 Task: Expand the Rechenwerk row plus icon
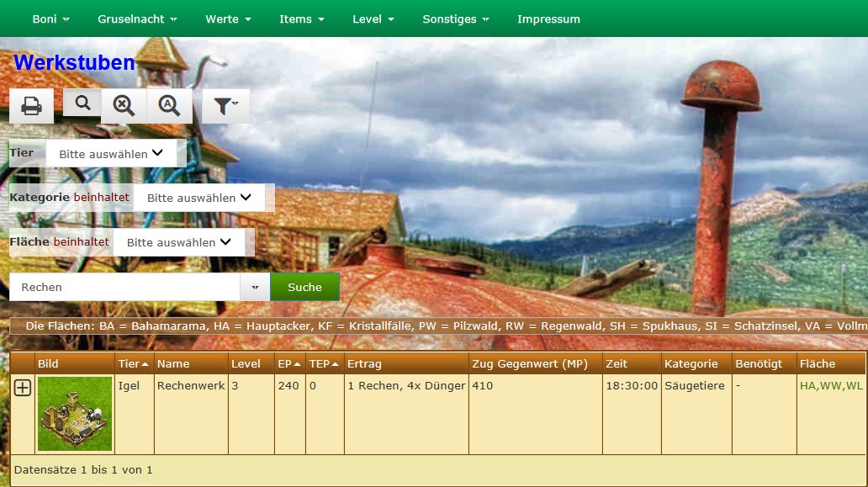(x=22, y=388)
